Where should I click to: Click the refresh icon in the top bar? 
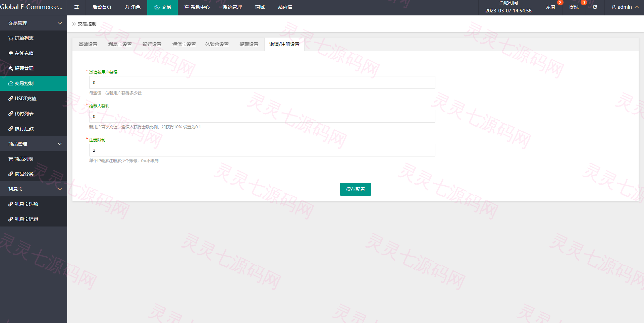click(x=595, y=7)
